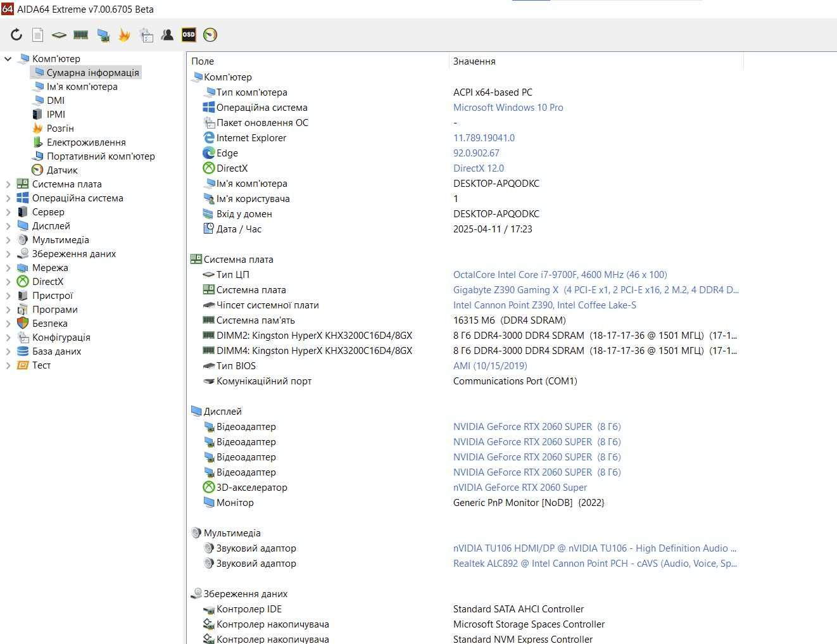
Task: Click the DirectX Xbox icon in sidebar
Action: pos(23,281)
